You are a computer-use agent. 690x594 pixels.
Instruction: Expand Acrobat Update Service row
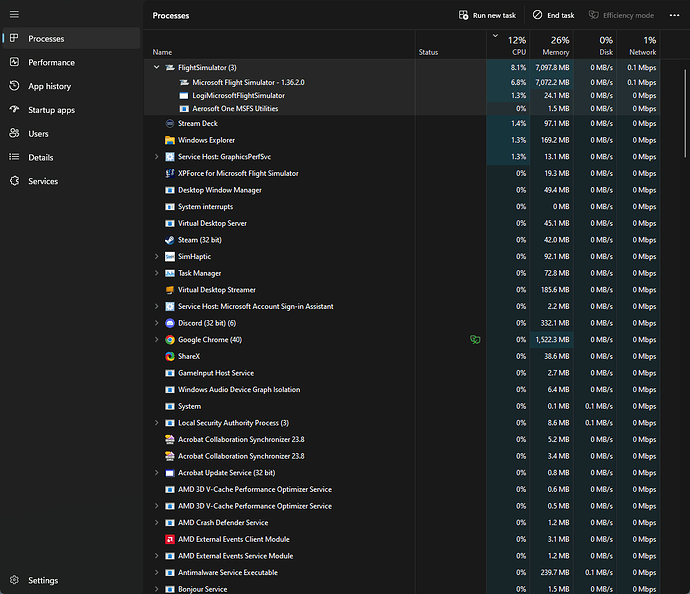(x=156, y=473)
